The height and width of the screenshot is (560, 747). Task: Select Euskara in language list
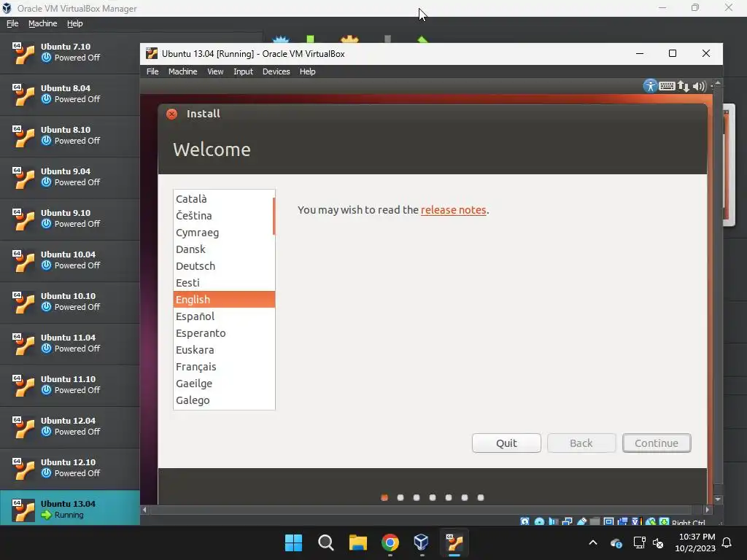click(x=223, y=349)
